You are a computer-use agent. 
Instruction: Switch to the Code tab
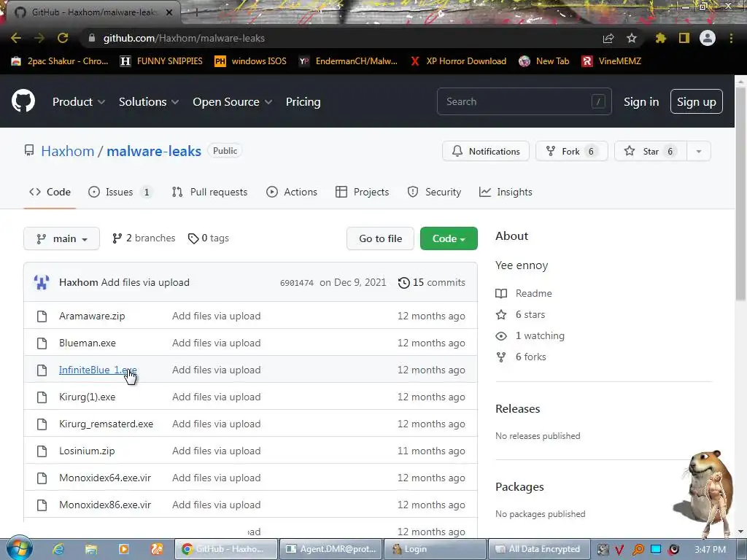coord(50,192)
